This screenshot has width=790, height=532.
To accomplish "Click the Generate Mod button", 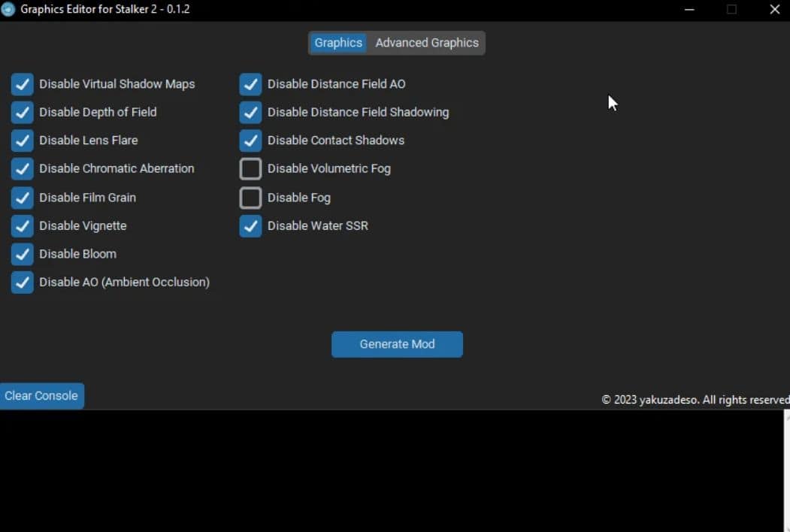I will coord(397,344).
